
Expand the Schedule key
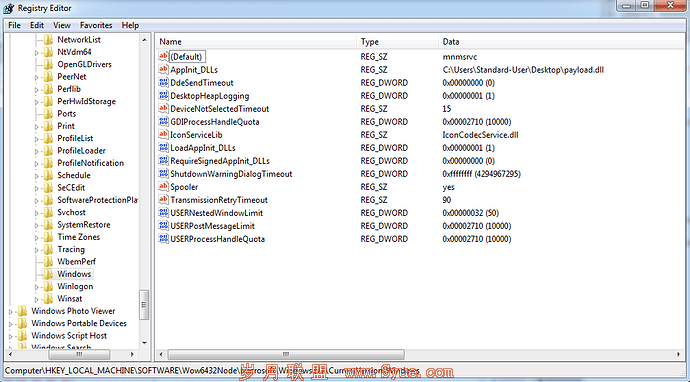pyautogui.click(x=37, y=176)
